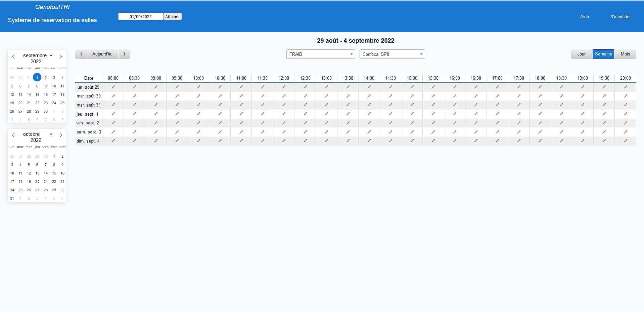The height and width of the screenshot is (312, 644).
Task: Select Semaine view
Action: coord(603,54)
